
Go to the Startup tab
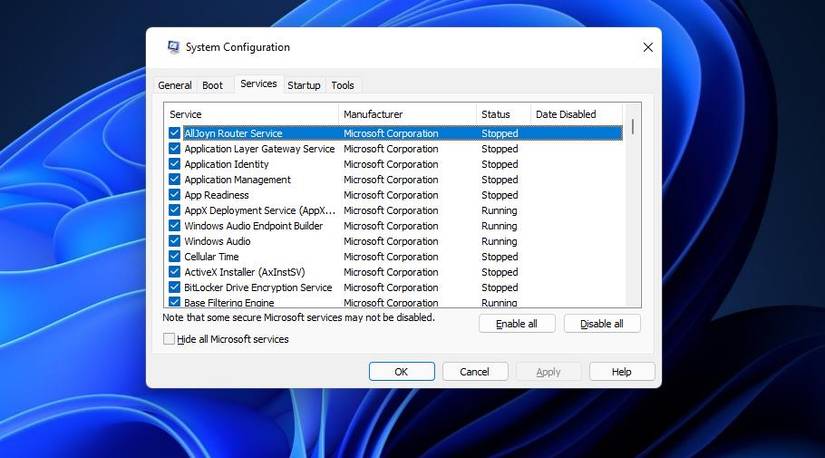[304, 85]
